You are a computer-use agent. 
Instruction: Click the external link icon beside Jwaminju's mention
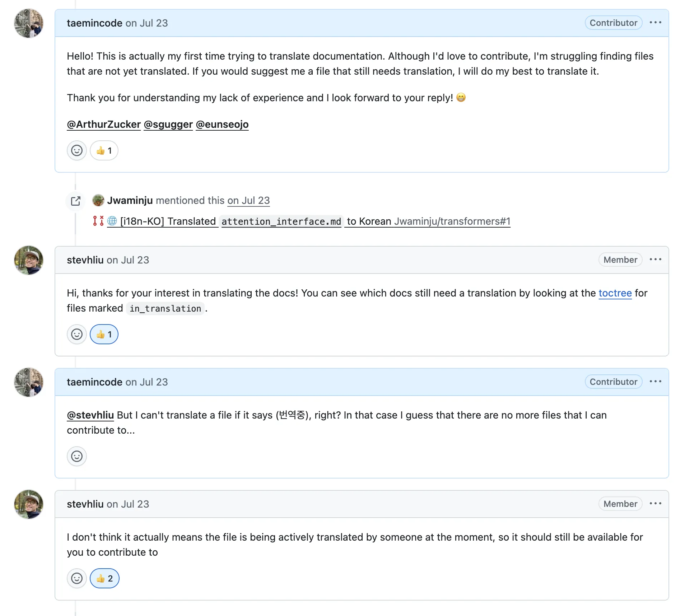[75, 201]
